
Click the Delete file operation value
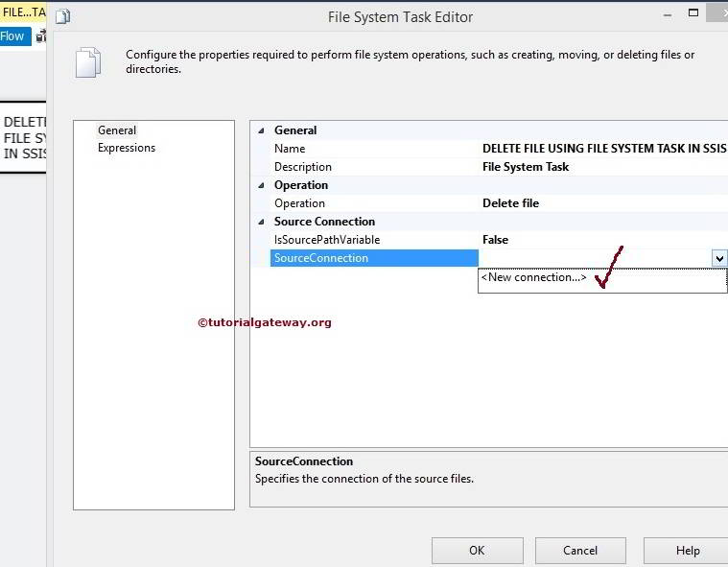(x=510, y=203)
